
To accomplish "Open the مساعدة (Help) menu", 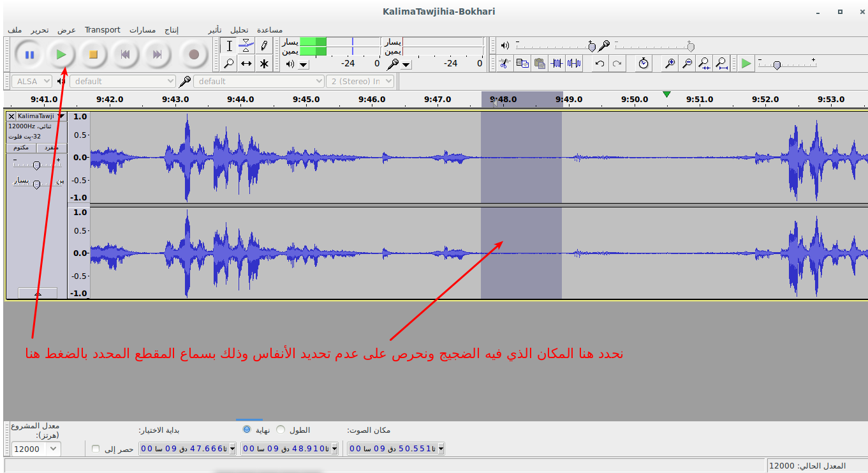I will tap(270, 30).
